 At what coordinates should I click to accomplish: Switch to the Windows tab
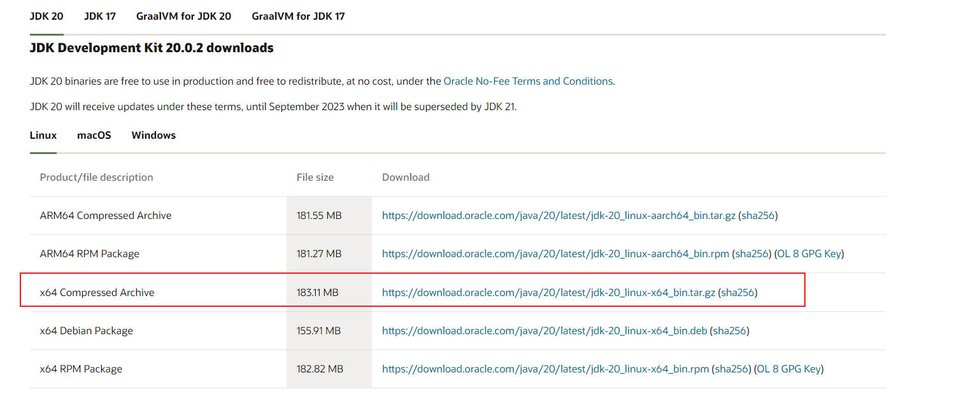[153, 135]
